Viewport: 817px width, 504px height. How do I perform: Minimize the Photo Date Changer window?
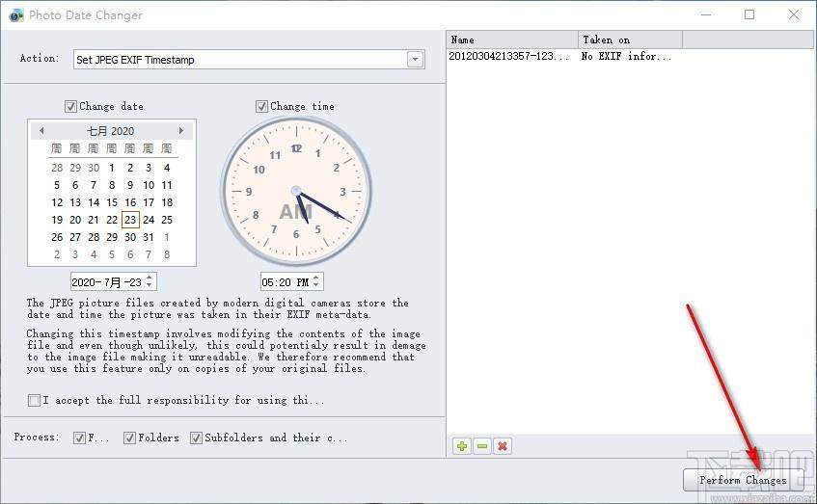pos(706,14)
